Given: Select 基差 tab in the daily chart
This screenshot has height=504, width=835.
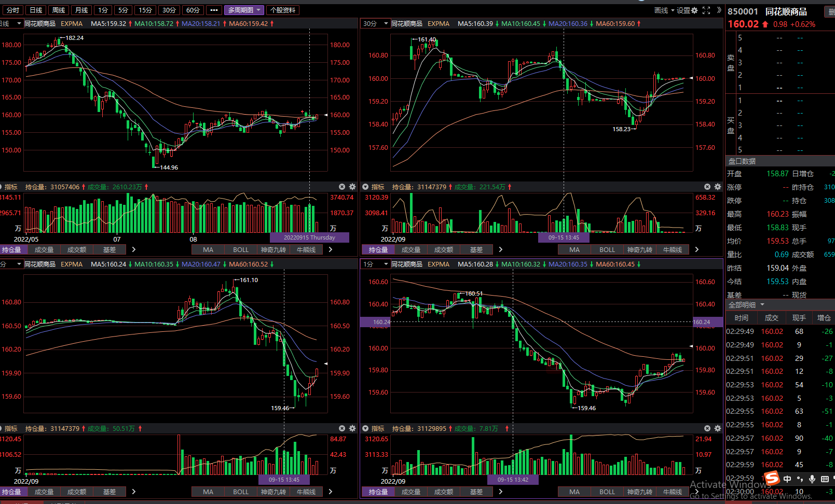Looking at the screenshot, I should (109, 250).
